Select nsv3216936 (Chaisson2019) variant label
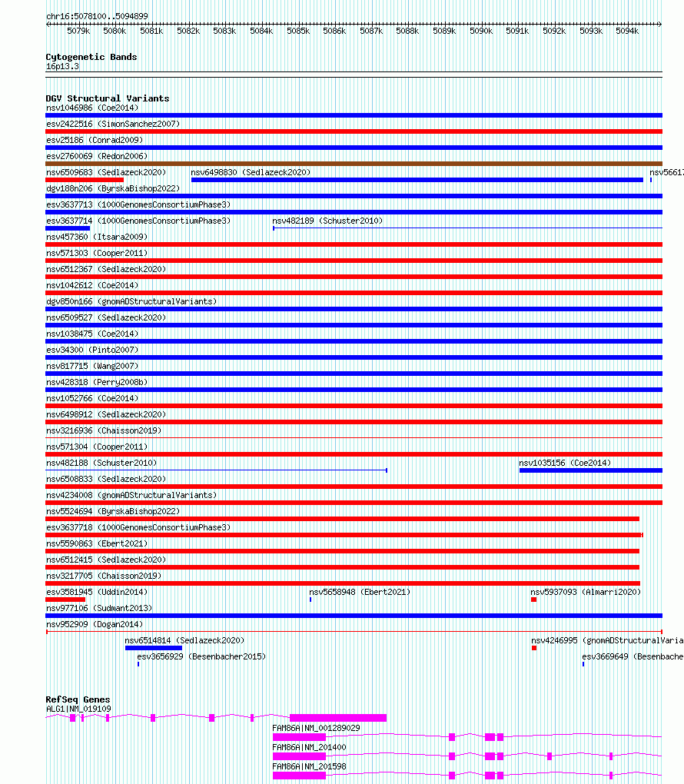 [104, 430]
